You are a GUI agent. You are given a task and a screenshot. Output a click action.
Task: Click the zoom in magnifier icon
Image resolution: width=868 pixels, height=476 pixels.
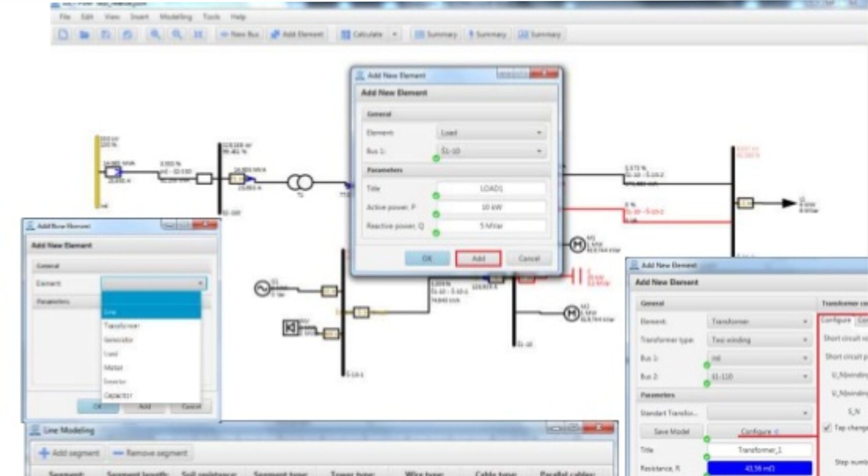(x=154, y=35)
